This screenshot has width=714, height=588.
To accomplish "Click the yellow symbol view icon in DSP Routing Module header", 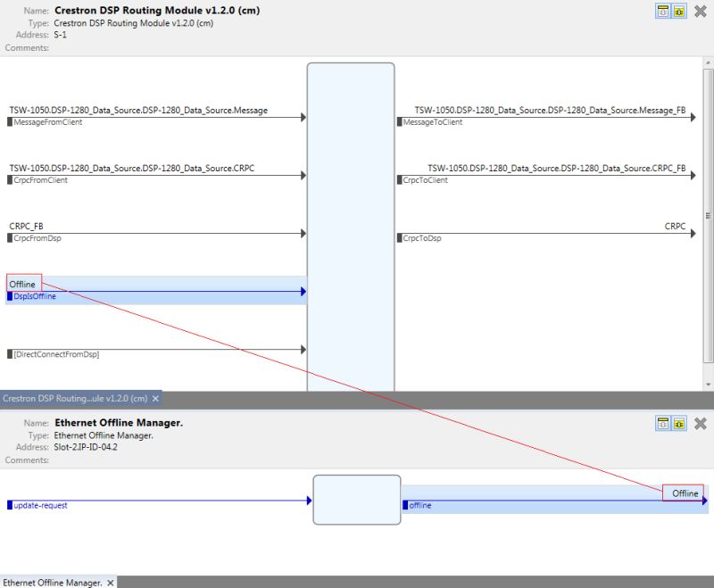I will tap(679, 11).
